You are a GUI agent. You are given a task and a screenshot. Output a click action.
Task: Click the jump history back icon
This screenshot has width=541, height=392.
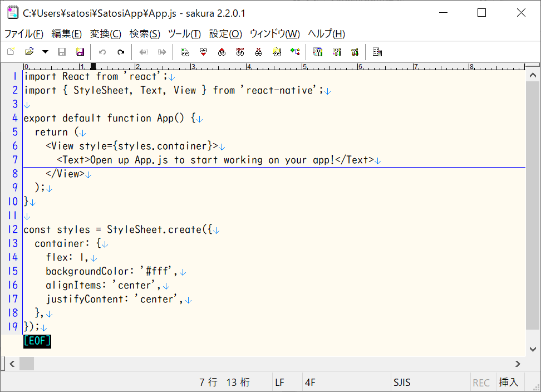(x=143, y=52)
